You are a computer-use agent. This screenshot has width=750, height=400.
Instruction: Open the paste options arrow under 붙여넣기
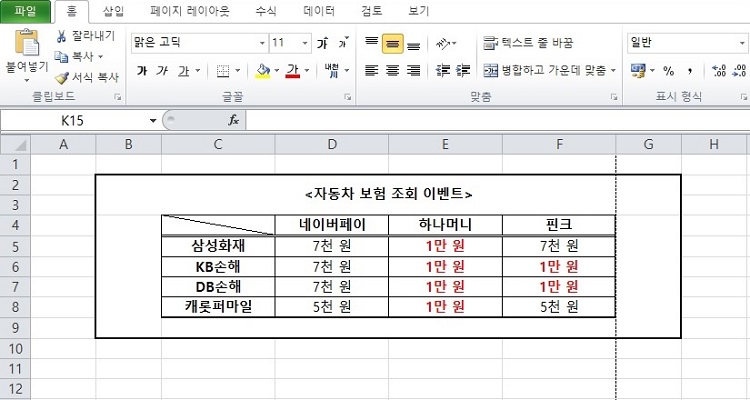pos(27,79)
